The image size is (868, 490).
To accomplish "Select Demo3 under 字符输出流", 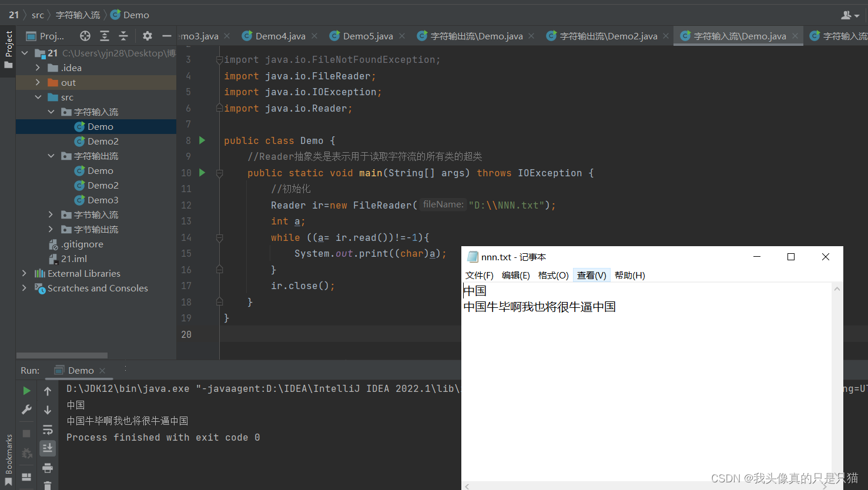I will tap(103, 200).
